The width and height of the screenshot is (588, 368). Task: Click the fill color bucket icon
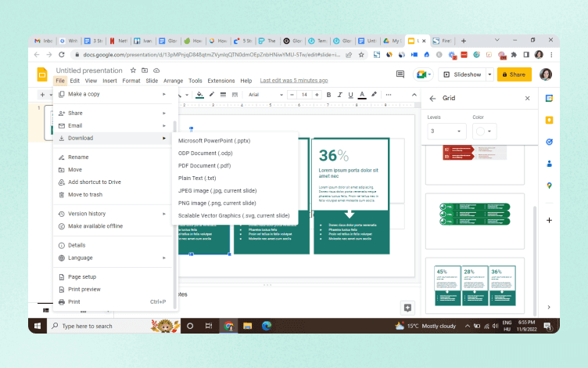[x=199, y=95]
